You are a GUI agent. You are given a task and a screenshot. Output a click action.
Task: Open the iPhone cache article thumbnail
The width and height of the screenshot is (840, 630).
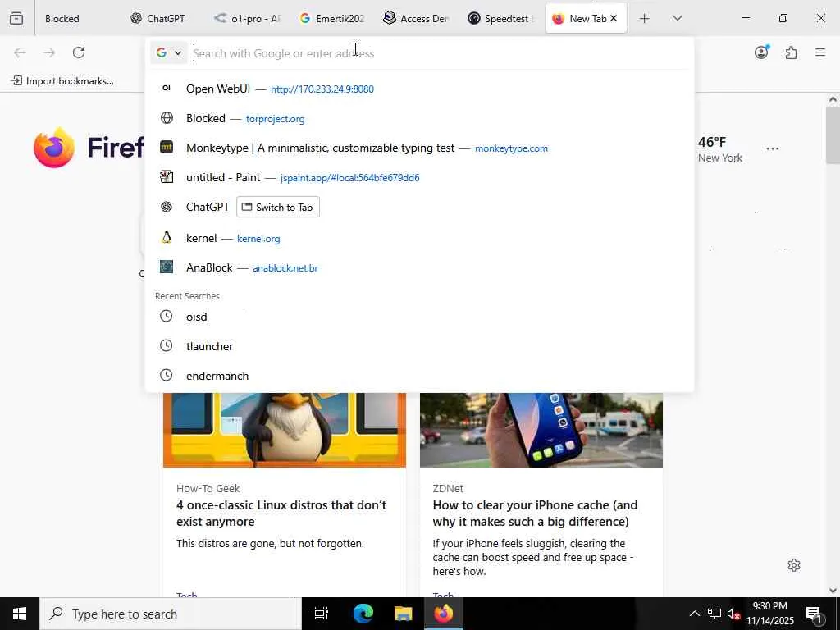coord(541,430)
